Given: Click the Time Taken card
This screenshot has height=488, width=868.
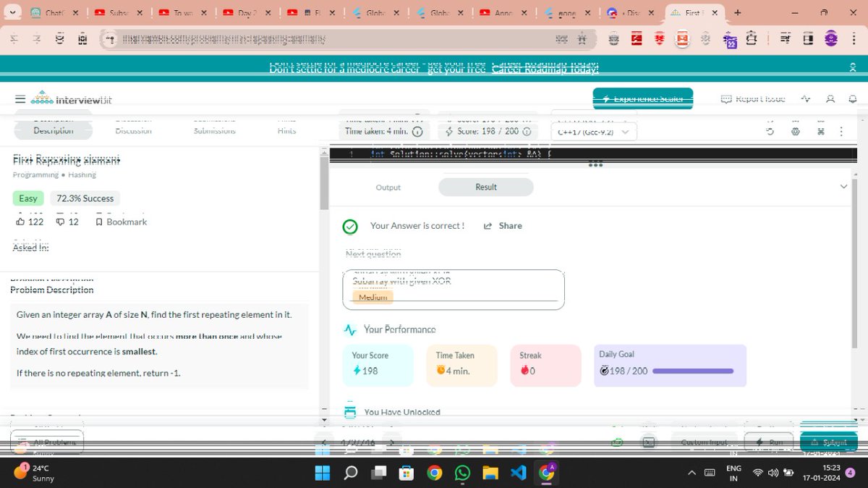Looking at the screenshot, I should click(462, 366).
